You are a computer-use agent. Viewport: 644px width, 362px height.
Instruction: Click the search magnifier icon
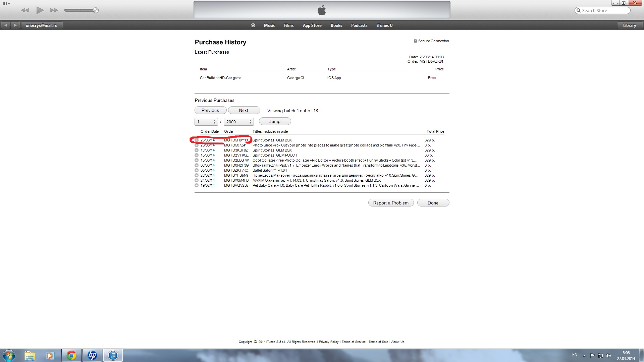[579, 11]
